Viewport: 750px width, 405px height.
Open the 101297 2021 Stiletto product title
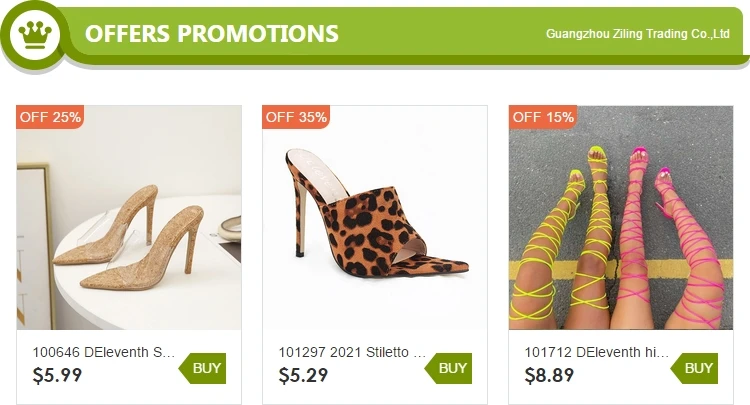pos(352,352)
